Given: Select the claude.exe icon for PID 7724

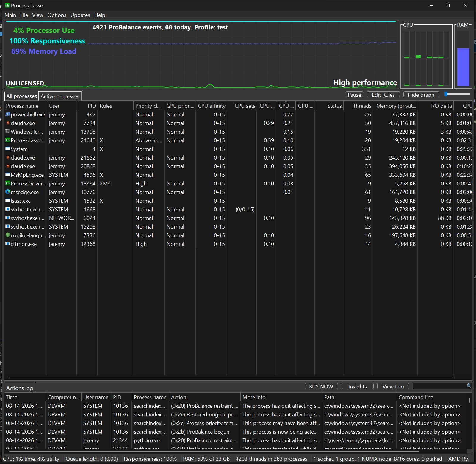Looking at the screenshot, I should pyautogui.click(x=8, y=123).
